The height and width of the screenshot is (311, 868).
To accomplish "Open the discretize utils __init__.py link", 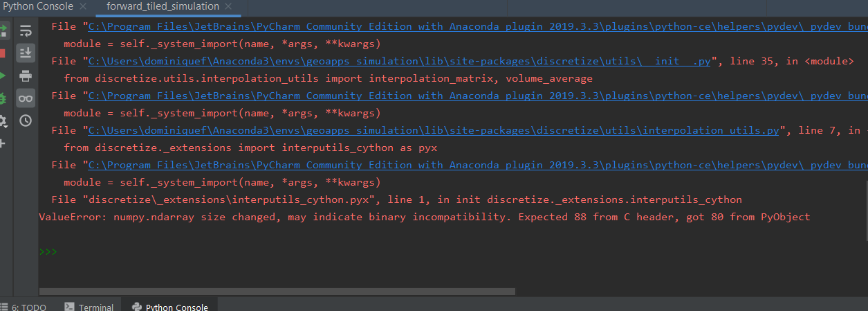I will pos(400,61).
